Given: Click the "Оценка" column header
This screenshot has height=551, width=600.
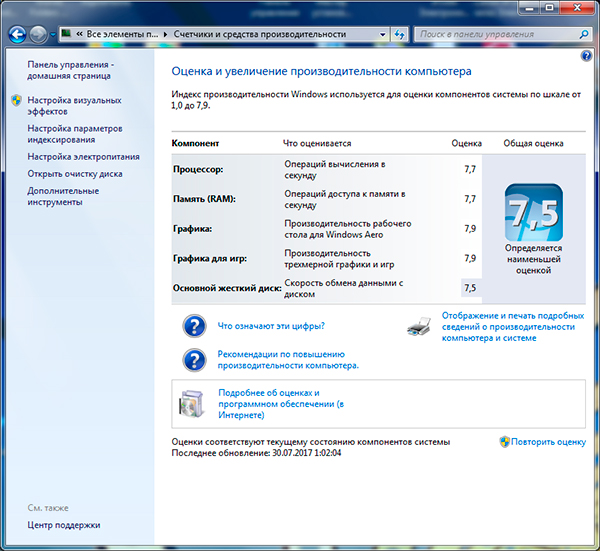Looking at the screenshot, I should pos(466,143).
